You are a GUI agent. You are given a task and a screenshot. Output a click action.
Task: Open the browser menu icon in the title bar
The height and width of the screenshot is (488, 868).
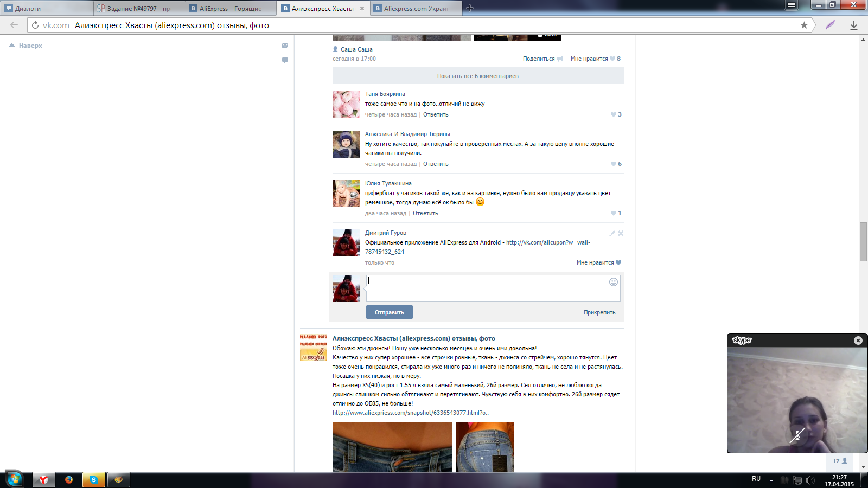(792, 5)
